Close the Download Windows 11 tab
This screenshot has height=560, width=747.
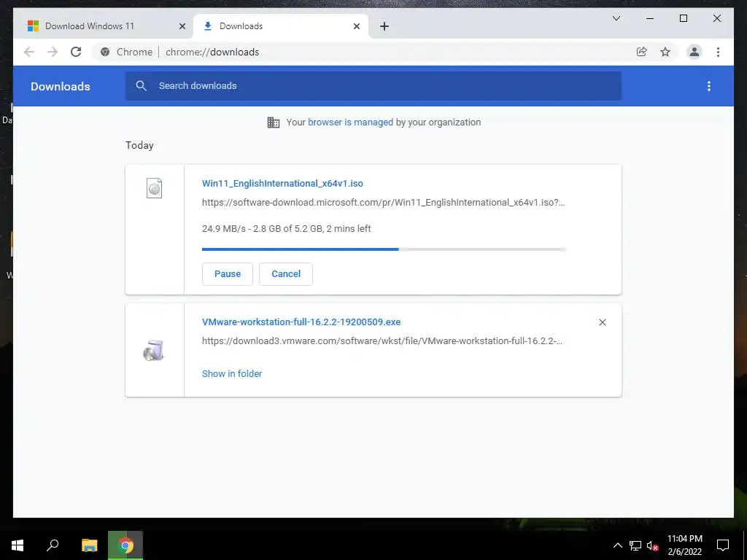pyautogui.click(x=182, y=27)
